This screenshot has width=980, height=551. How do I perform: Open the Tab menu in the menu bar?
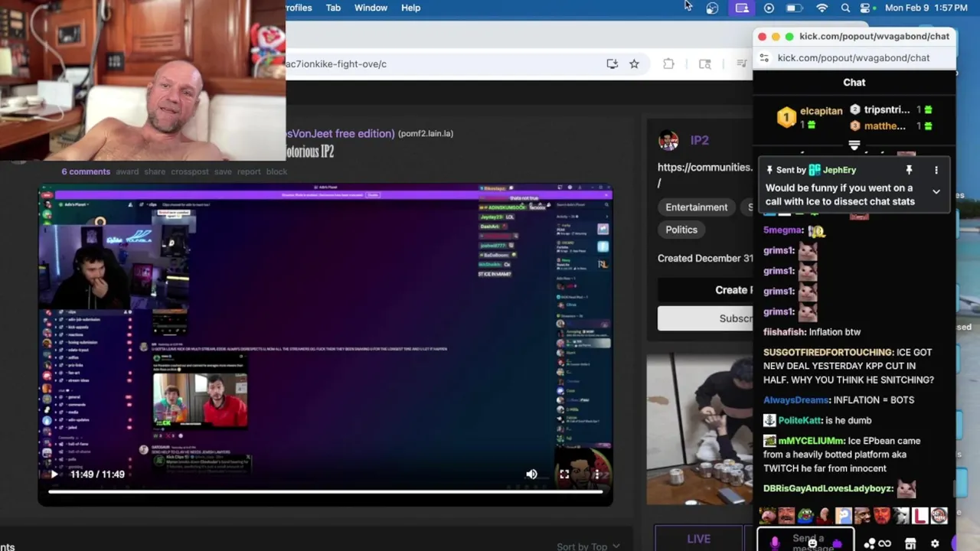[333, 8]
